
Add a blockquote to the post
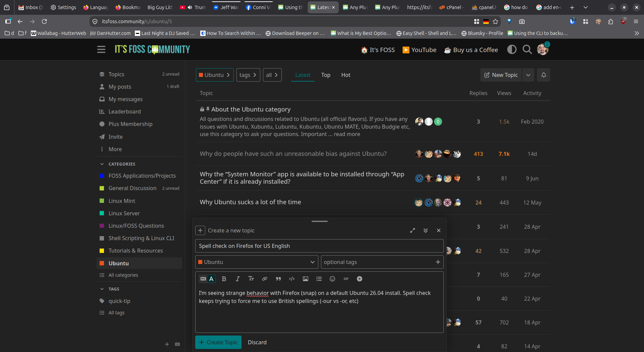pos(278,279)
